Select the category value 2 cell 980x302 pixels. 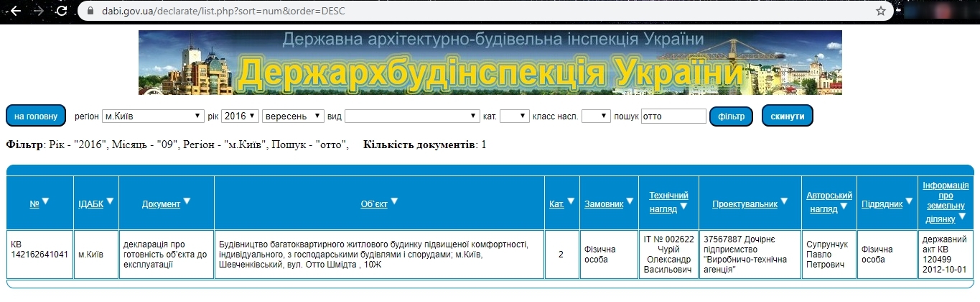click(x=561, y=255)
